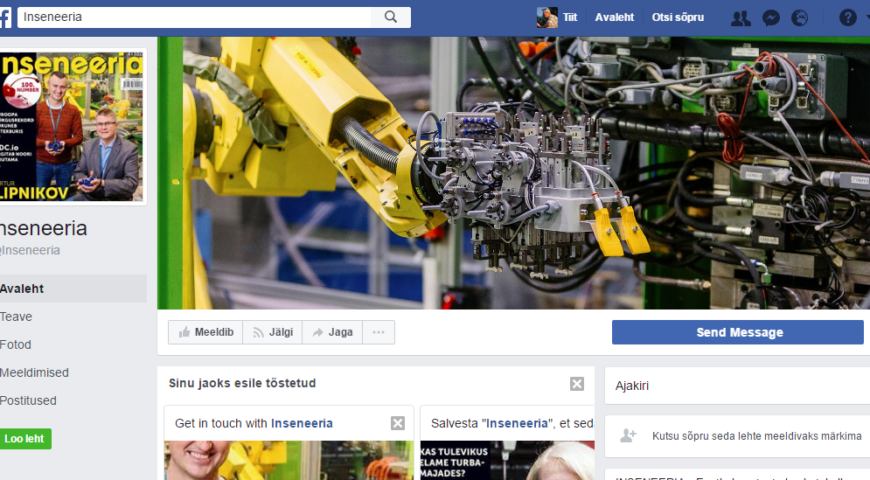Open 'Kas tulevikus elame turbamajades' image
This screenshot has width=870, height=480.
pos(507,461)
